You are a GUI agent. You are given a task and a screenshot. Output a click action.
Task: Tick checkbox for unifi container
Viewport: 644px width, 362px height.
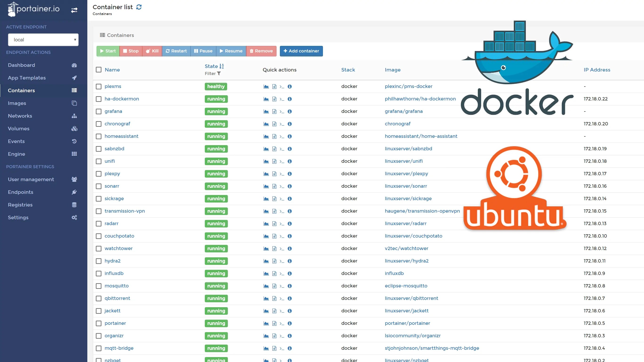pos(99,161)
